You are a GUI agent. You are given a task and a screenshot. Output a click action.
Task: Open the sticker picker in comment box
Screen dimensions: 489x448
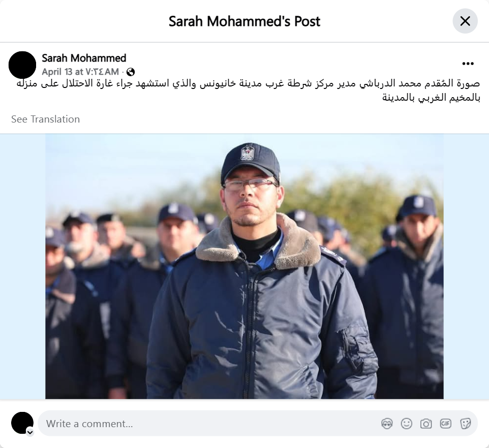pyautogui.click(x=465, y=424)
